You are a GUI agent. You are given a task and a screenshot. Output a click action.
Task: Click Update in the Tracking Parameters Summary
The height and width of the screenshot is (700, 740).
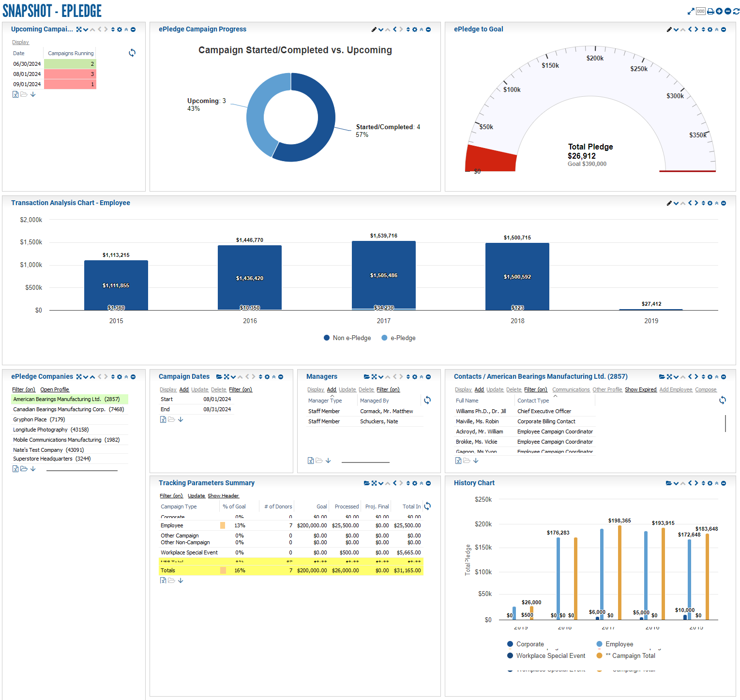[x=196, y=495]
